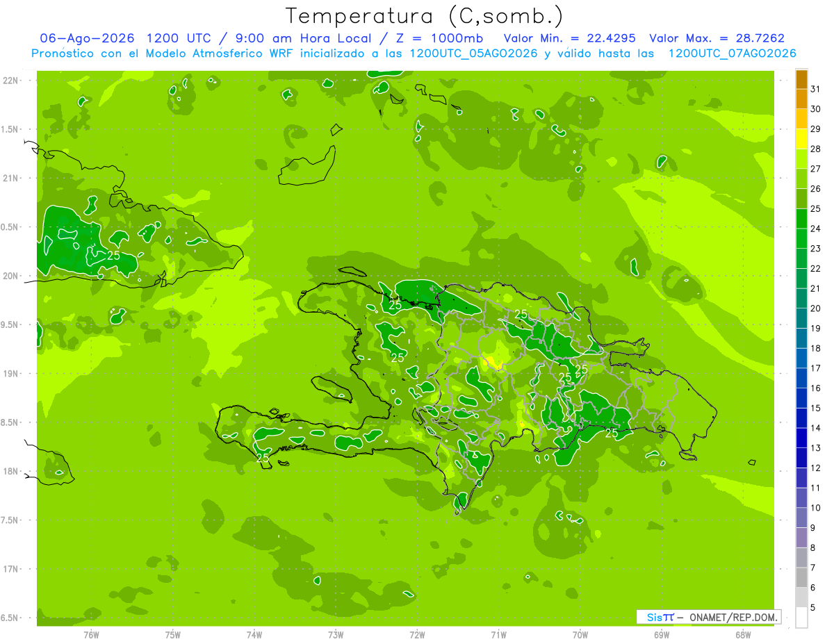Click the colorbar label 31
This screenshot has height=644, width=834.
[816, 89]
